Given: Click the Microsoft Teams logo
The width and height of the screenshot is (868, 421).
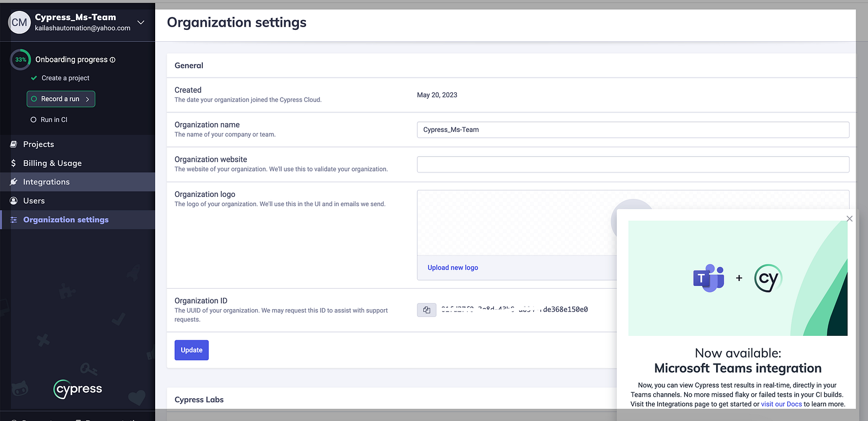Looking at the screenshot, I should (x=709, y=278).
